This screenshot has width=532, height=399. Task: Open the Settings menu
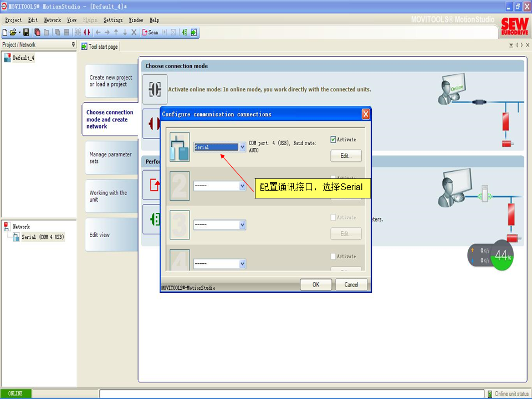[113, 20]
